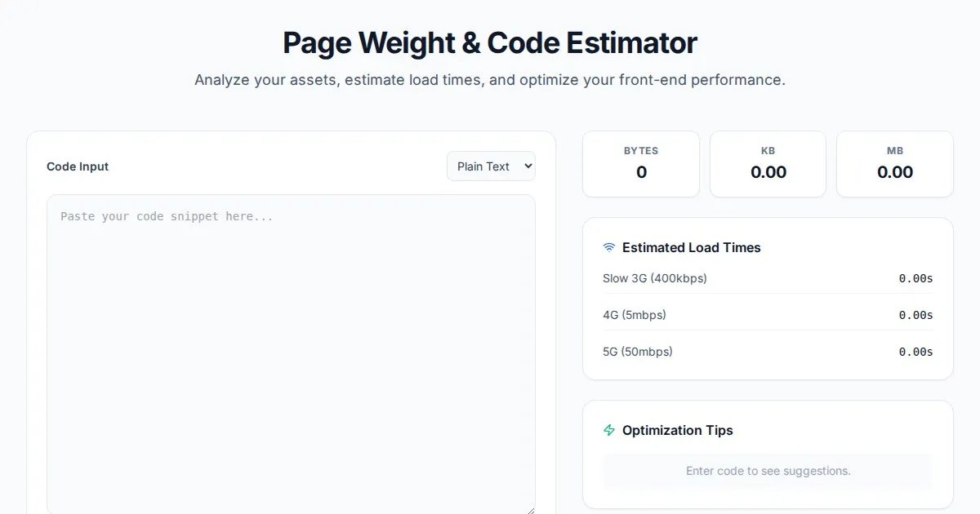Click the 5G (50mbps) label
The width and height of the screenshot is (980, 514).
638,352
